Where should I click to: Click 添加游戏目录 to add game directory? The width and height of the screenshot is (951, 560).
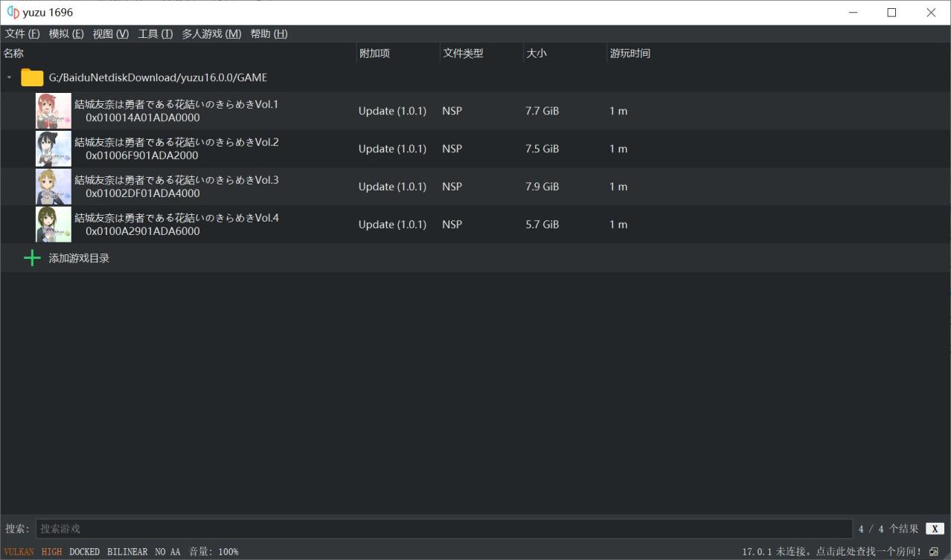click(79, 258)
